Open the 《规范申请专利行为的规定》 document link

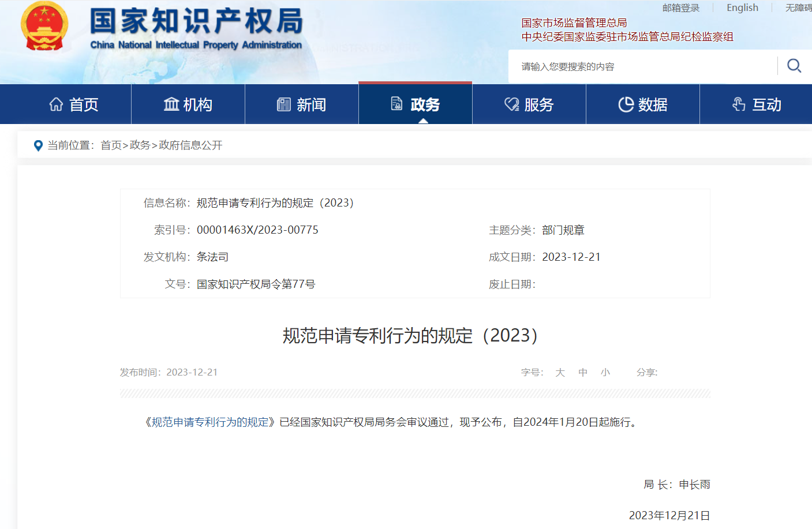click(x=210, y=422)
